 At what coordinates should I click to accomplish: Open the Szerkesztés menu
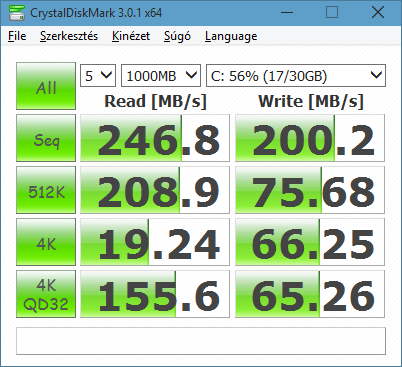coord(69,36)
